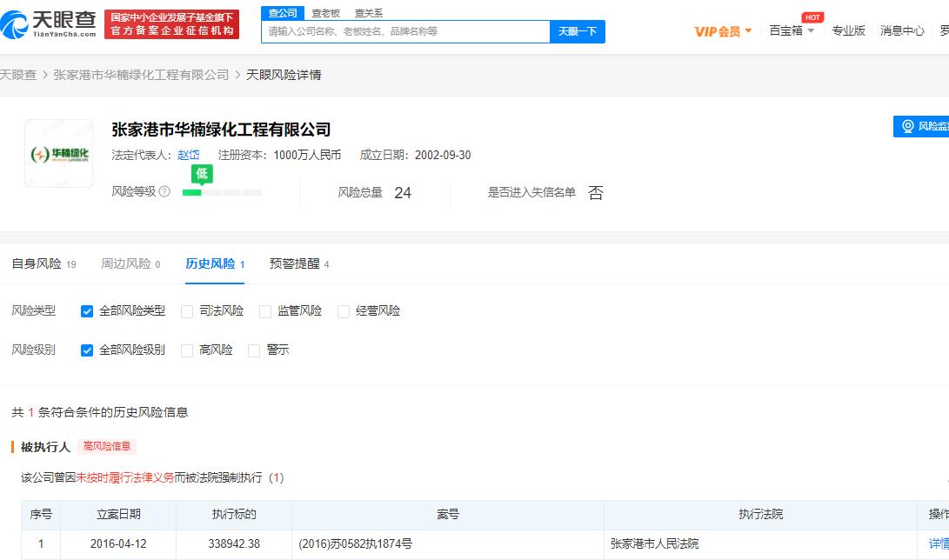Select the 历史风险 tab
The image size is (949, 560).
point(215,263)
